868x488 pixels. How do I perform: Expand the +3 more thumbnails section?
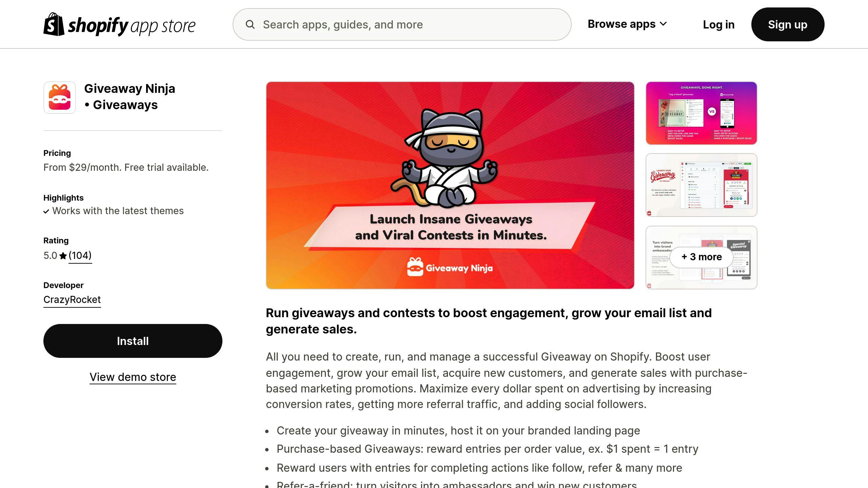click(x=701, y=257)
